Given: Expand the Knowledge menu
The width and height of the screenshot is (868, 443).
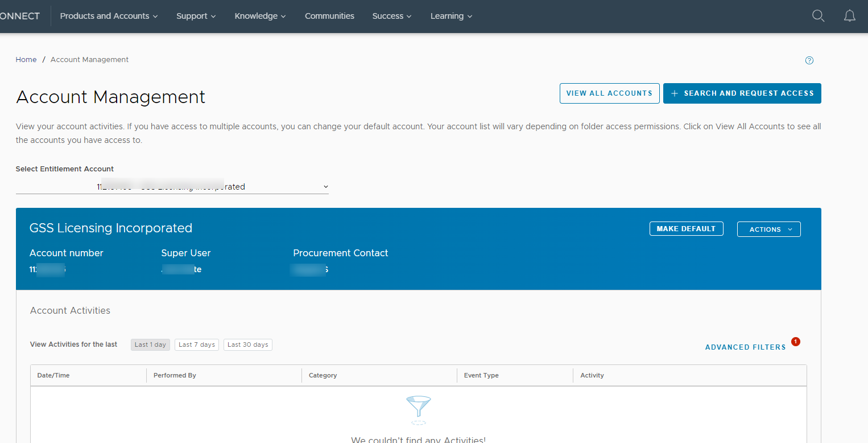Looking at the screenshot, I should point(260,16).
